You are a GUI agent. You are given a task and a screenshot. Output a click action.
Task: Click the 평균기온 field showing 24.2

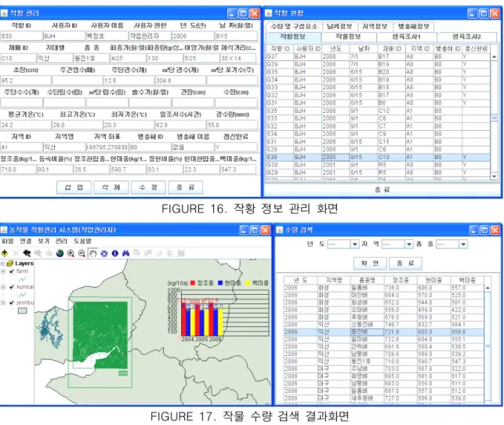26,125
